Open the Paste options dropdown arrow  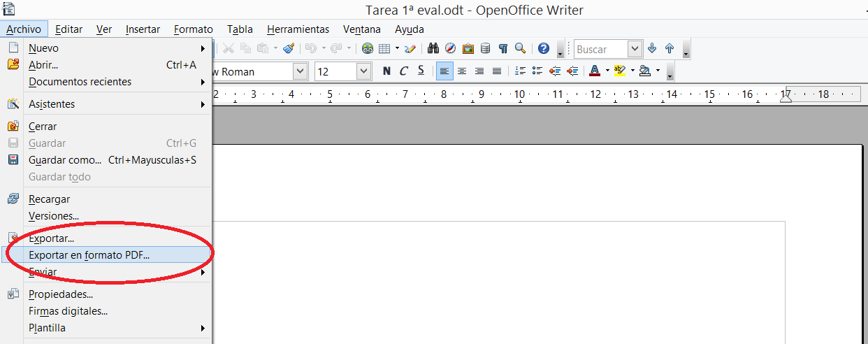(x=275, y=49)
